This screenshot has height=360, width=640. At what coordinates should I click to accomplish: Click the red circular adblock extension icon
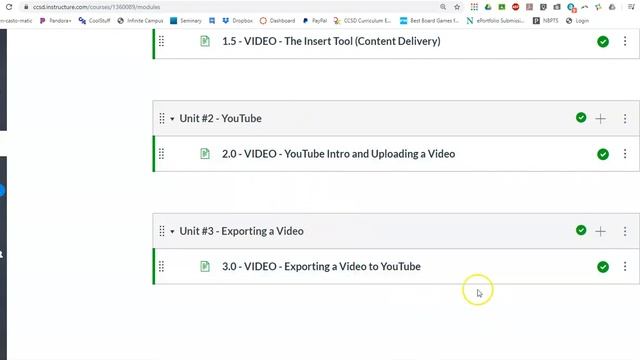tap(516, 7)
